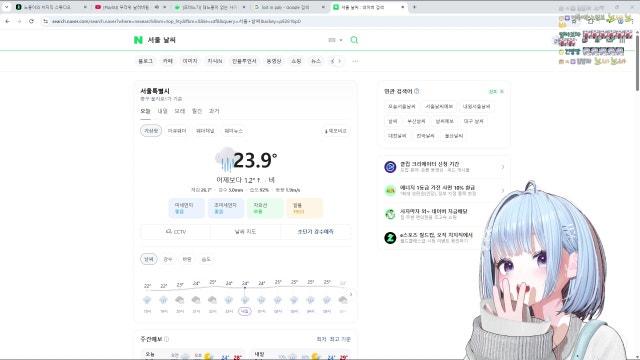
Task: Click the 전국날씨 related search
Action: click(425, 136)
